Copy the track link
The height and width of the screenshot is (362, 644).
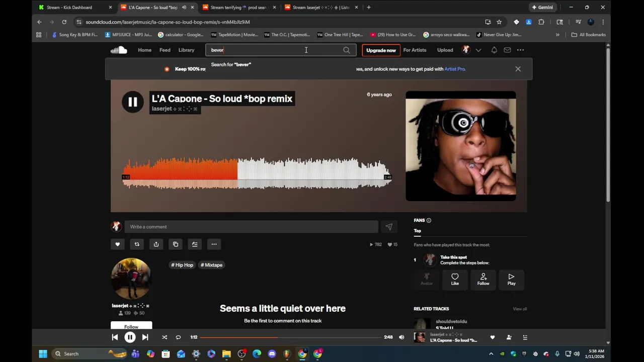(176, 244)
